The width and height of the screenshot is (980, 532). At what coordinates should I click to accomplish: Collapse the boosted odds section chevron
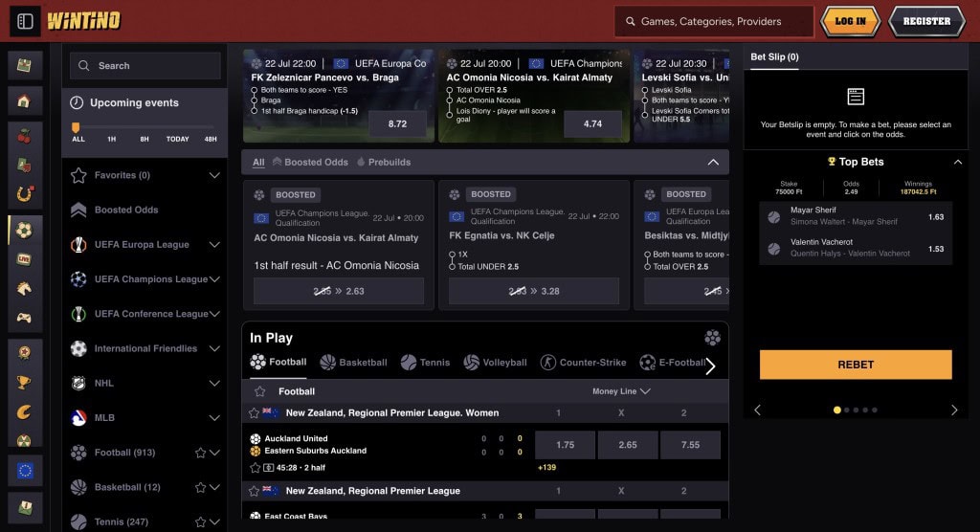[x=713, y=163]
